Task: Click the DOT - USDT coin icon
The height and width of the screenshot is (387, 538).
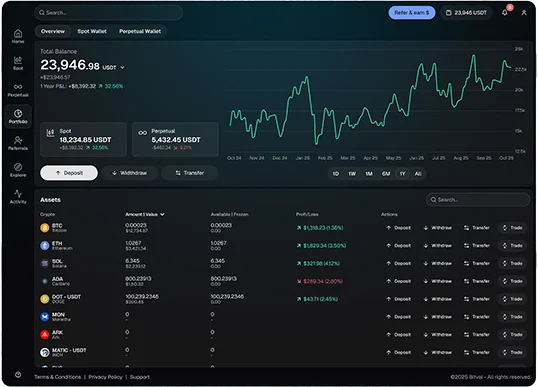Action: coord(45,299)
